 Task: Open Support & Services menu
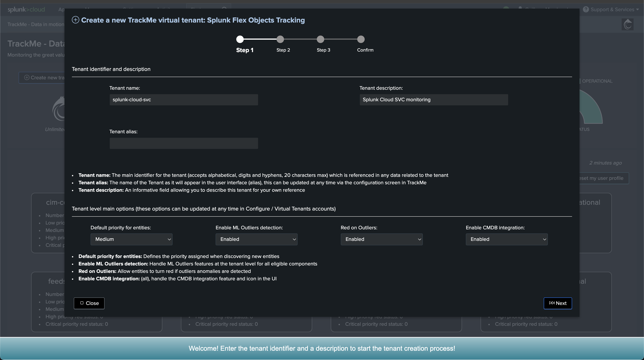(x=612, y=9)
